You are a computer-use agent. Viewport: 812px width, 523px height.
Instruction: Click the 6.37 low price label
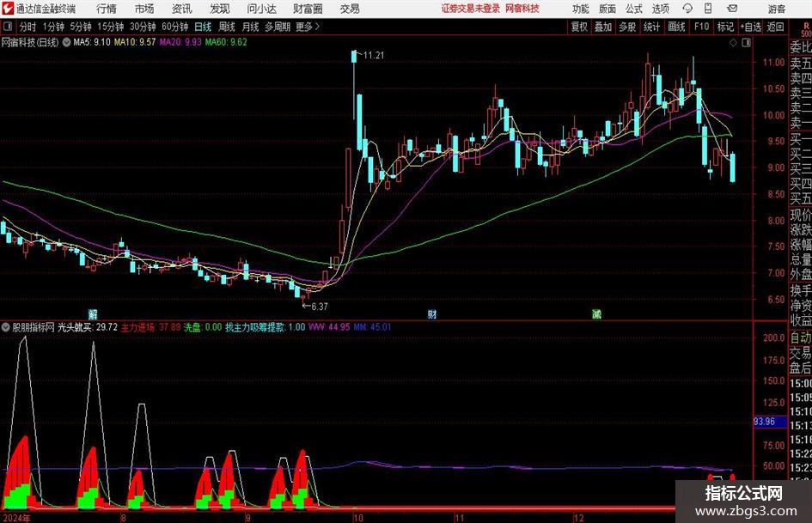(x=320, y=307)
